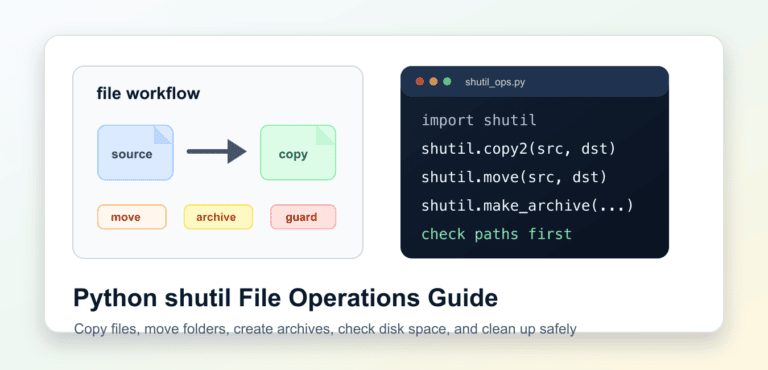Click the green copy file icon

298,152
